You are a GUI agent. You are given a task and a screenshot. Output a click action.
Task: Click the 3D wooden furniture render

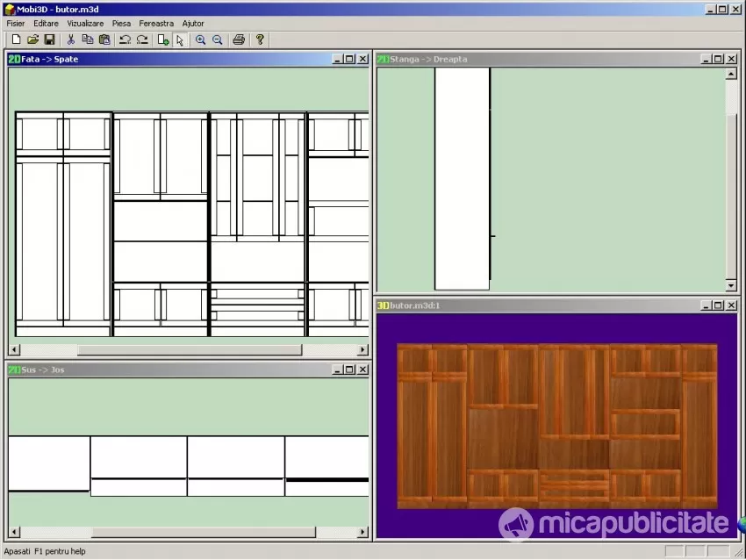(557, 426)
